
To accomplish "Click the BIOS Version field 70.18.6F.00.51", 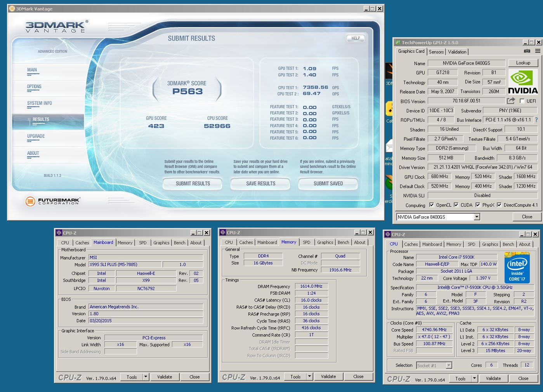I will point(466,101).
